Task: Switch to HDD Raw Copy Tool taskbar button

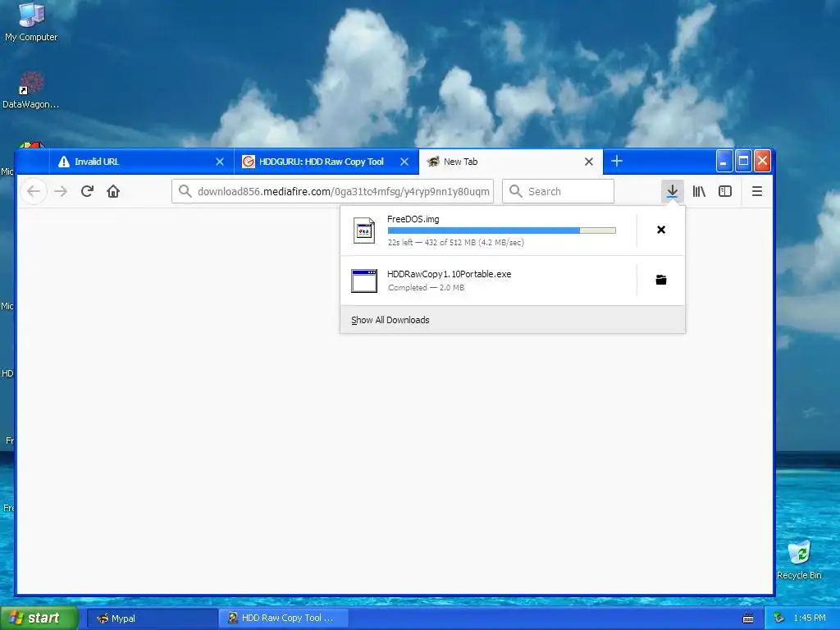Action: (x=283, y=619)
